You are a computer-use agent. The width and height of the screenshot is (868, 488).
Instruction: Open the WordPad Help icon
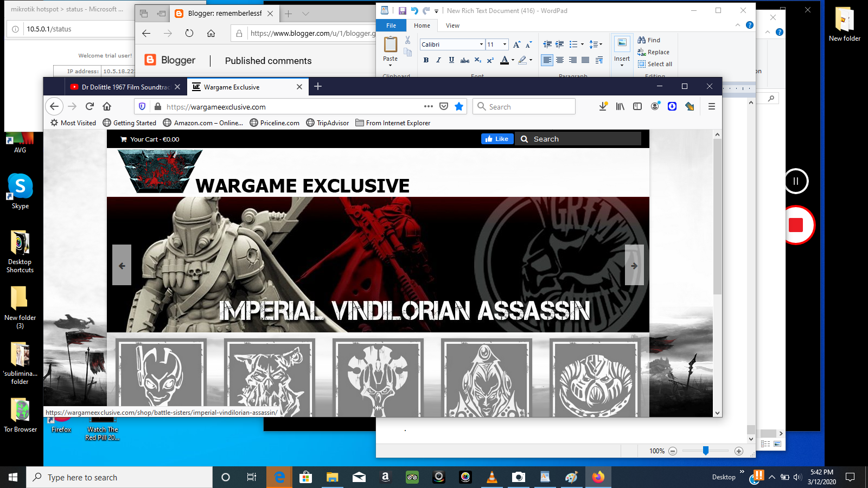pyautogui.click(x=750, y=25)
